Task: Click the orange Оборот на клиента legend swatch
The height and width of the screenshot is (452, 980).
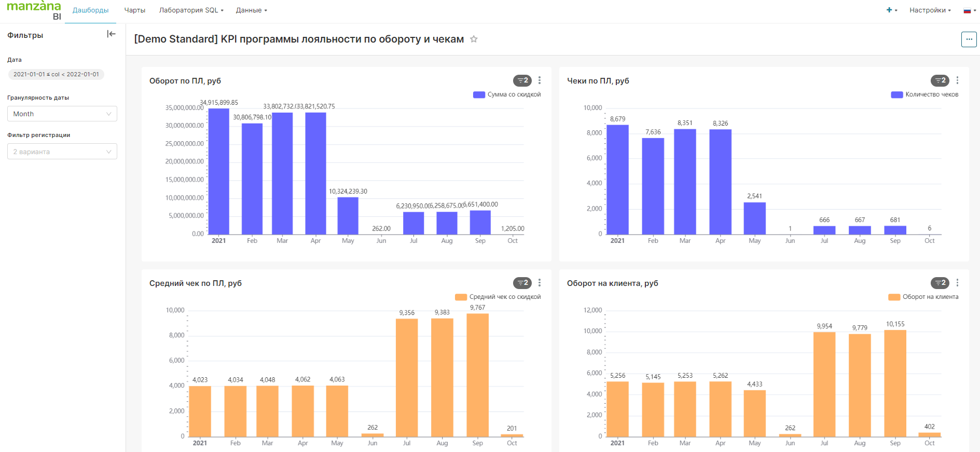Action: (894, 297)
